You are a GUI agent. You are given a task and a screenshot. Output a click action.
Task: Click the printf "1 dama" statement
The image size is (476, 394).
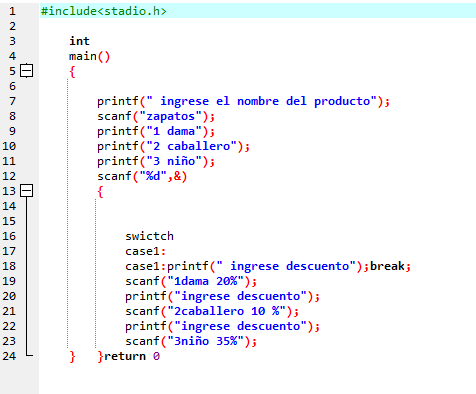tap(156, 131)
